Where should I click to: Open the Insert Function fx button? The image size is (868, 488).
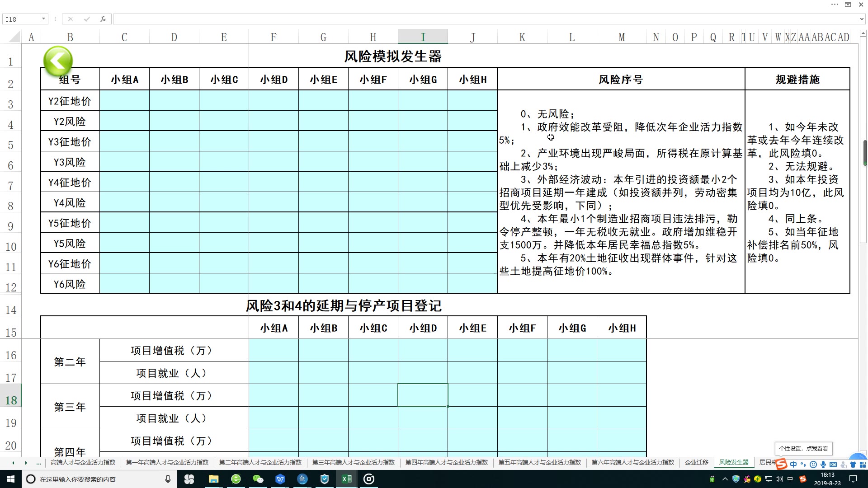103,19
